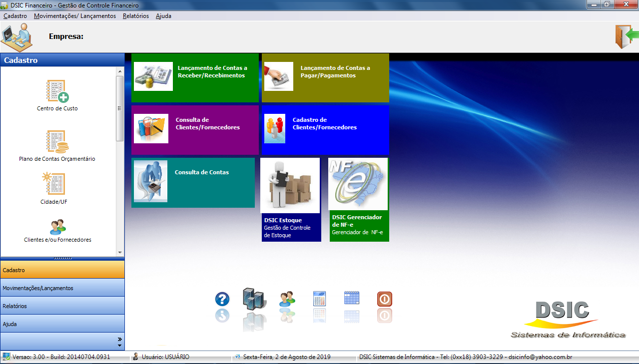
Task: Open Plano de Contas Orçamentário
Action: coord(57,146)
